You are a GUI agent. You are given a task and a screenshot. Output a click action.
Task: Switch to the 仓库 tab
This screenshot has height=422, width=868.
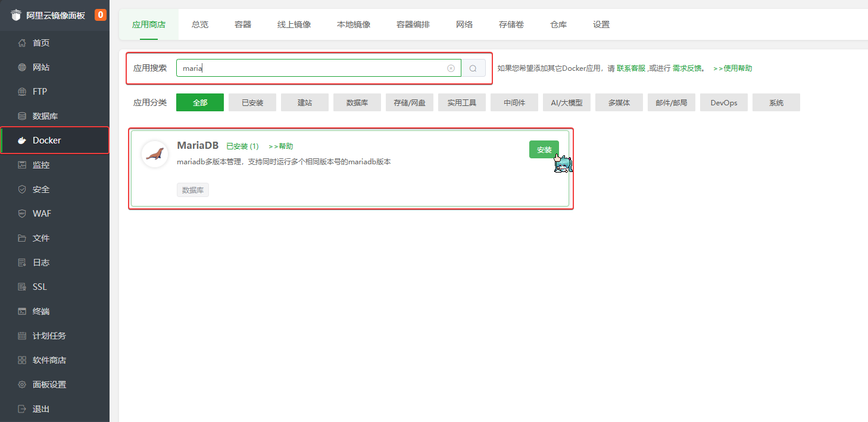coord(558,24)
